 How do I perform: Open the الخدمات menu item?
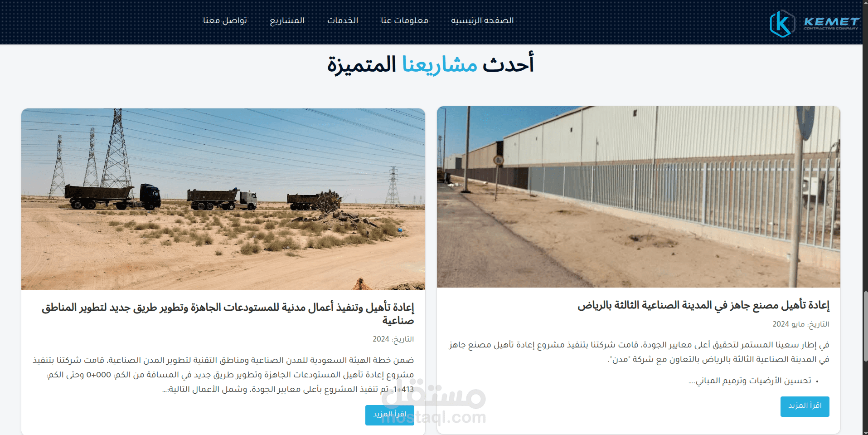click(343, 20)
